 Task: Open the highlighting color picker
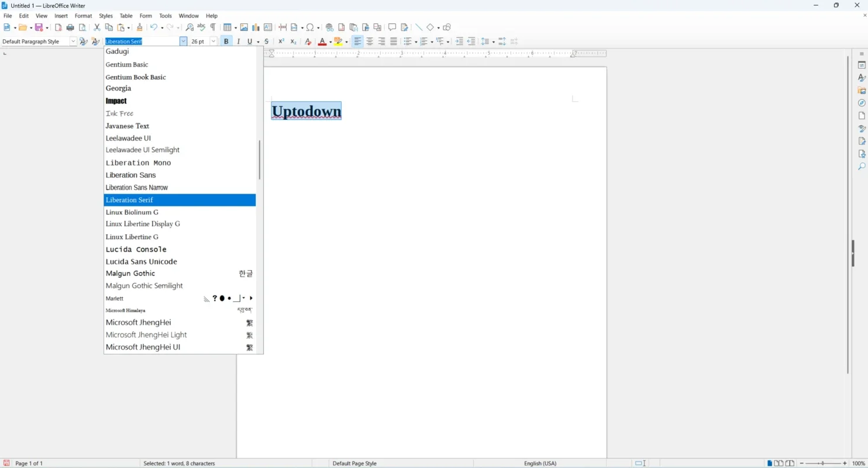[347, 41]
